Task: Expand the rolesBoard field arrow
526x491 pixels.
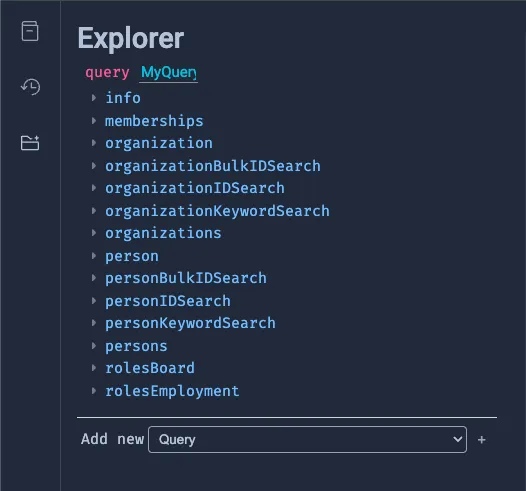Action: tap(94, 368)
